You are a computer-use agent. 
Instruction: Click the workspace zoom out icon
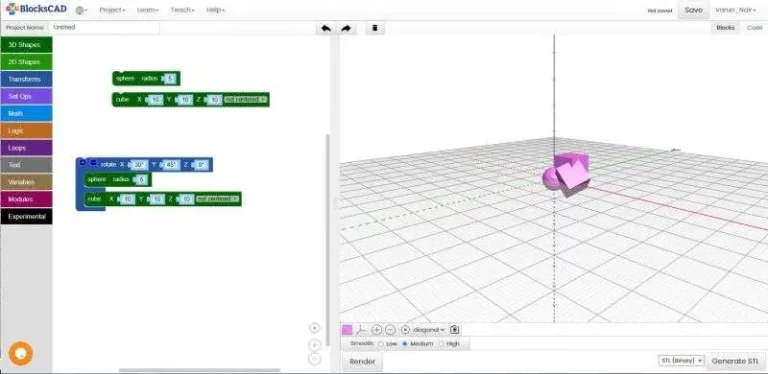coord(314,359)
